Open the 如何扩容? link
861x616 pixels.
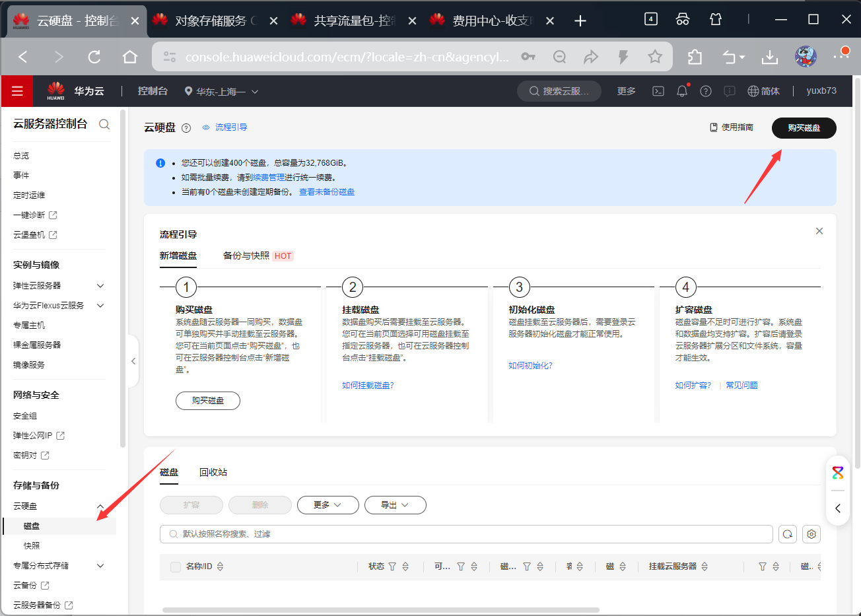pos(693,386)
